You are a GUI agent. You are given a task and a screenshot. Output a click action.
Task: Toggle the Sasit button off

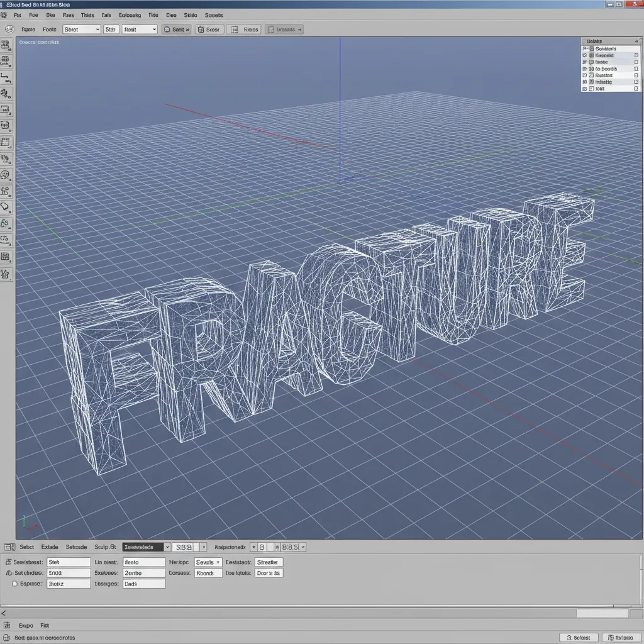(177, 30)
